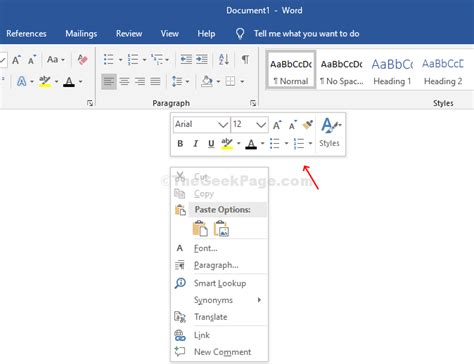Expand Borders dropdown arrow
Screen dimensions: 474x364
coord(242,81)
